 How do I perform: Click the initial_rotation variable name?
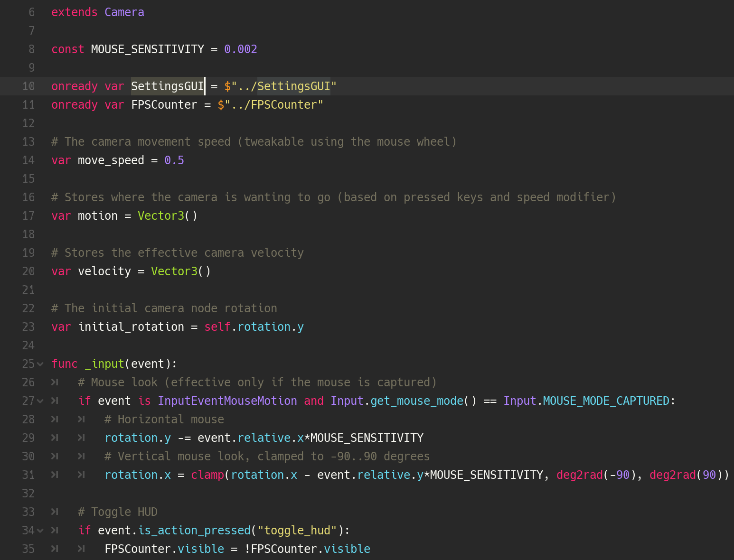coord(131,327)
